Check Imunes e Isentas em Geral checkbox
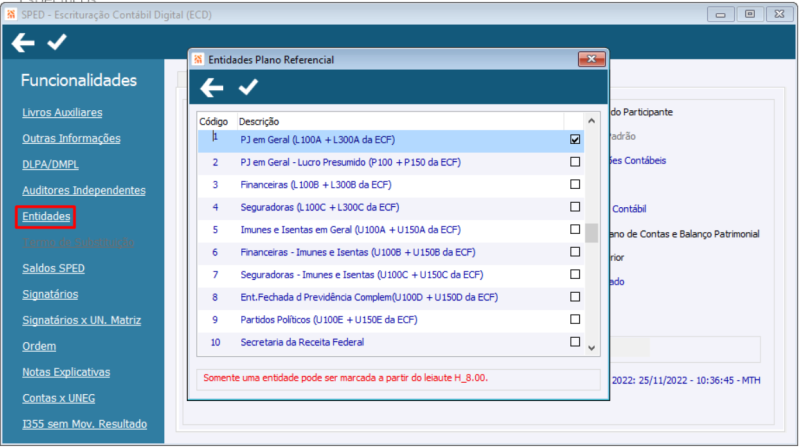The height and width of the screenshot is (448, 800). (575, 229)
